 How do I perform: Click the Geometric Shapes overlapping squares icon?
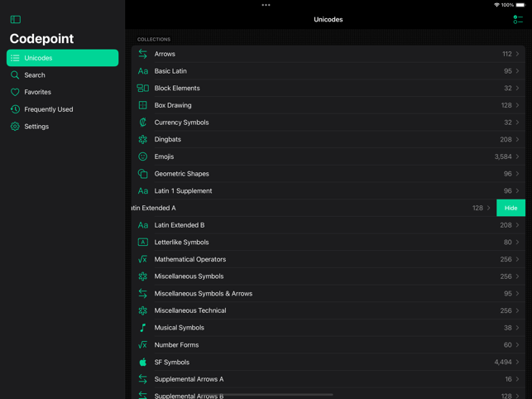tap(143, 174)
